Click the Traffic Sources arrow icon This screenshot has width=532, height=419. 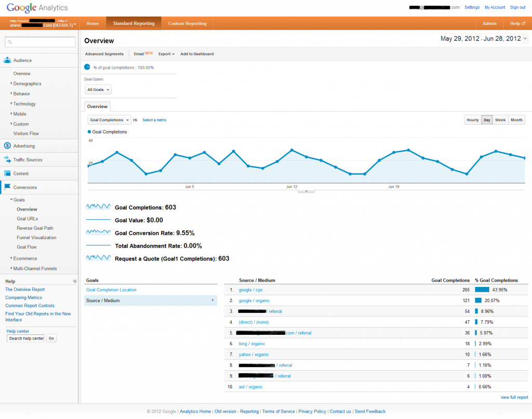[x=7, y=159]
